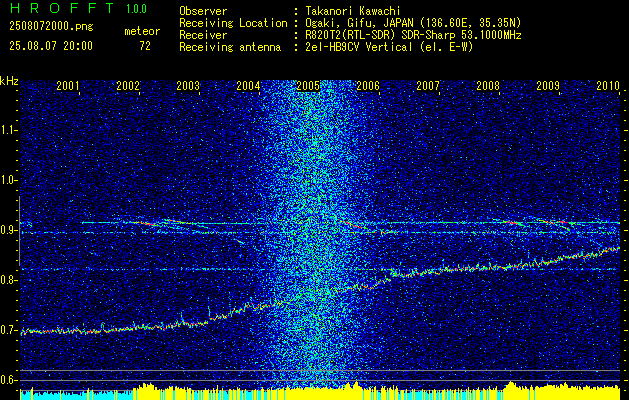Click the 'Observer' field label
The width and height of the screenshot is (629, 400).
coord(203,11)
